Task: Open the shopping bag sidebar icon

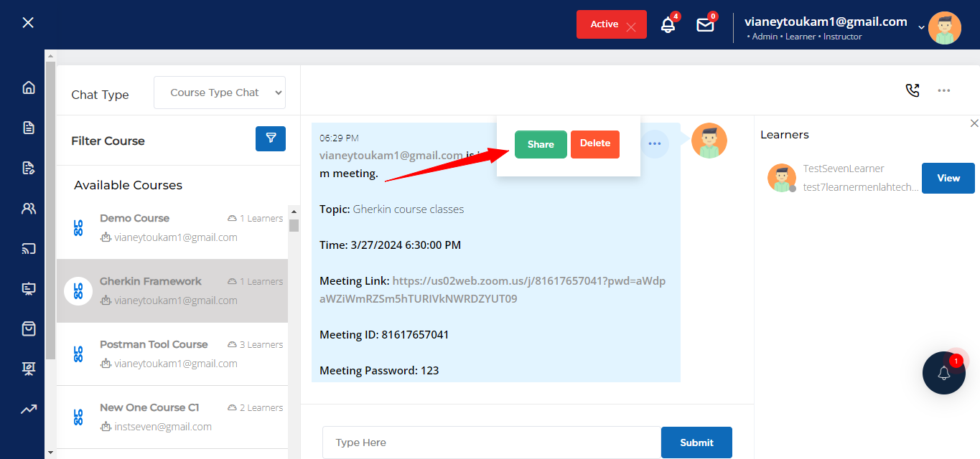Action: (29, 328)
